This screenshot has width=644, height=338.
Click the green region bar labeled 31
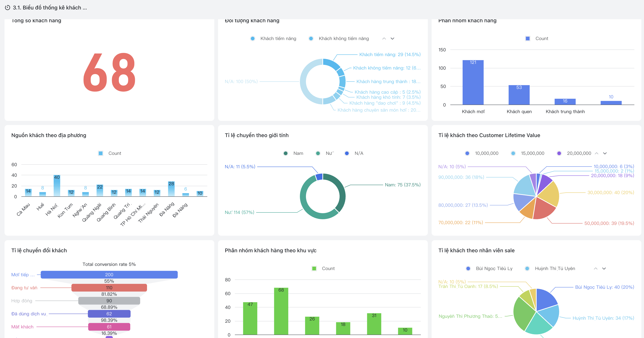pos(374,324)
